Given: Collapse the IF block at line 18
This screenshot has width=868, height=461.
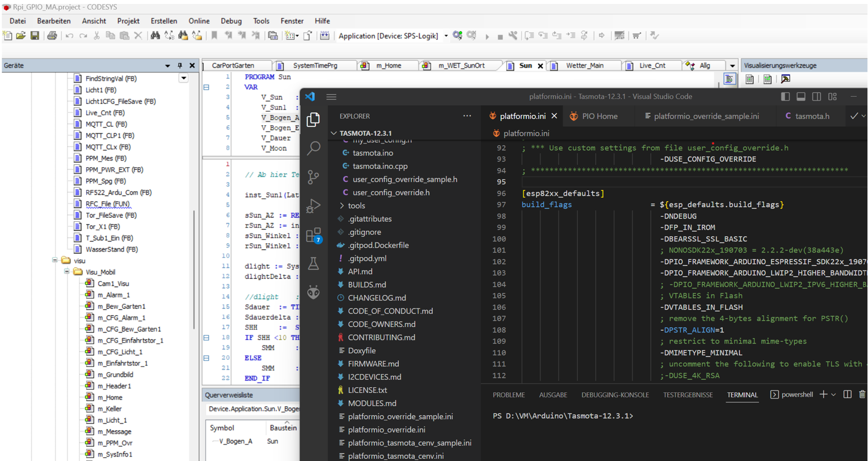Looking at the screenshot, I should (x=206, y=338).
